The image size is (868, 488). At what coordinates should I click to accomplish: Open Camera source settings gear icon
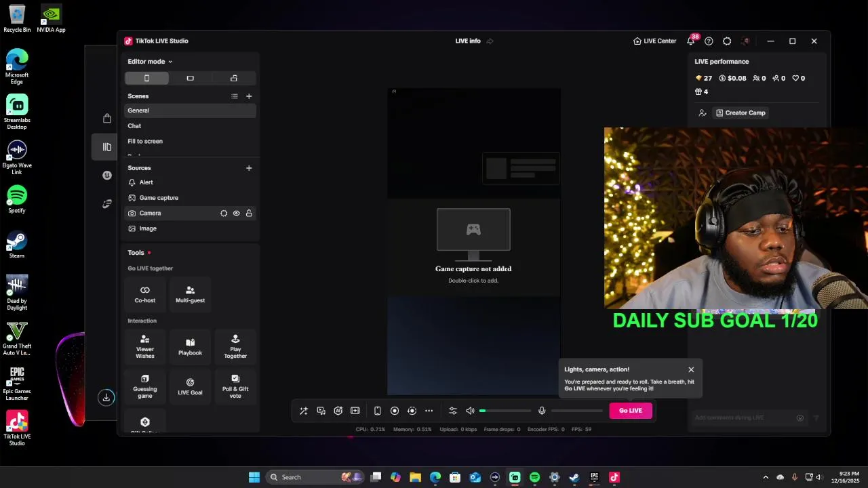click(224, 213)
